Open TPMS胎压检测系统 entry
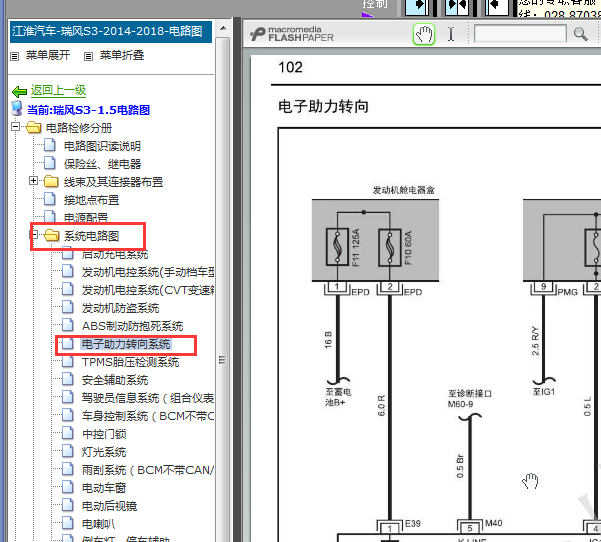 click(130, 362)
